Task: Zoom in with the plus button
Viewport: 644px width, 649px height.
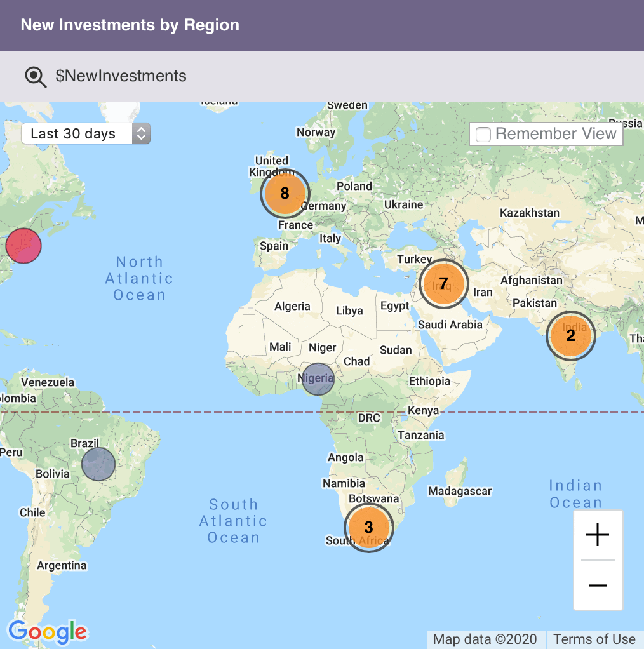Action: [x=598, y=535]
